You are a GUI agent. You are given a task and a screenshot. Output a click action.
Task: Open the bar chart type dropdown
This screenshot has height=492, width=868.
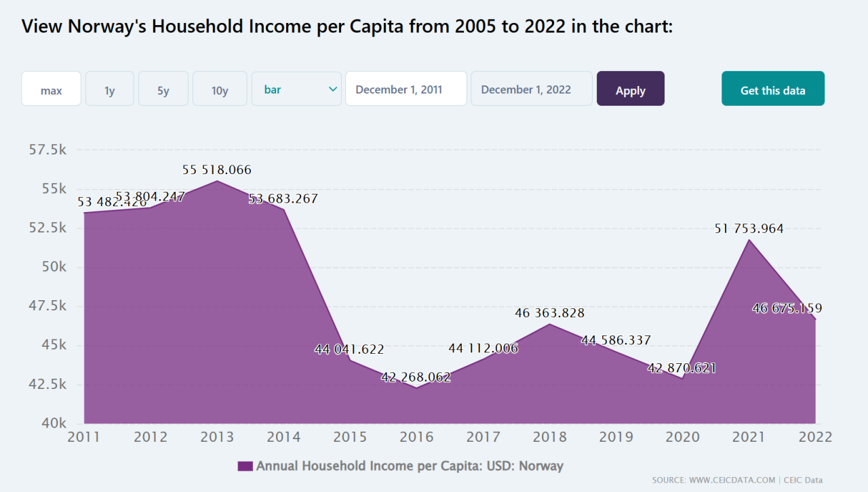tap(296, 89)
